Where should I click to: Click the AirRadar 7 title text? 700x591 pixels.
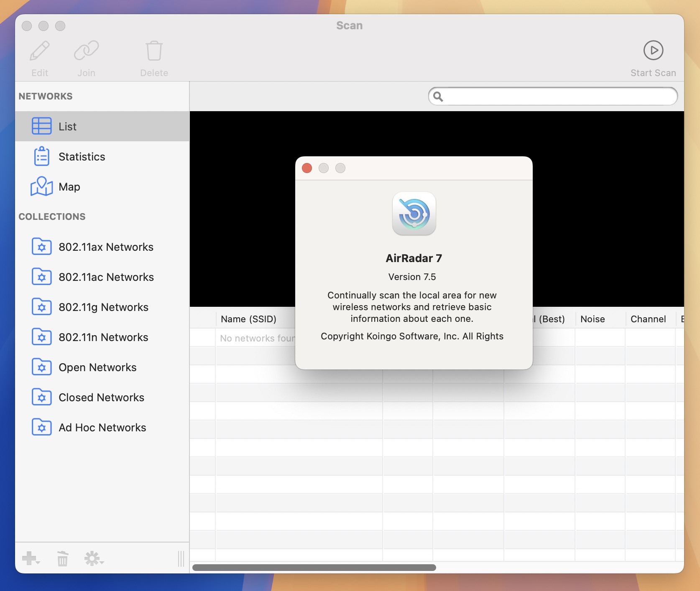414,258
